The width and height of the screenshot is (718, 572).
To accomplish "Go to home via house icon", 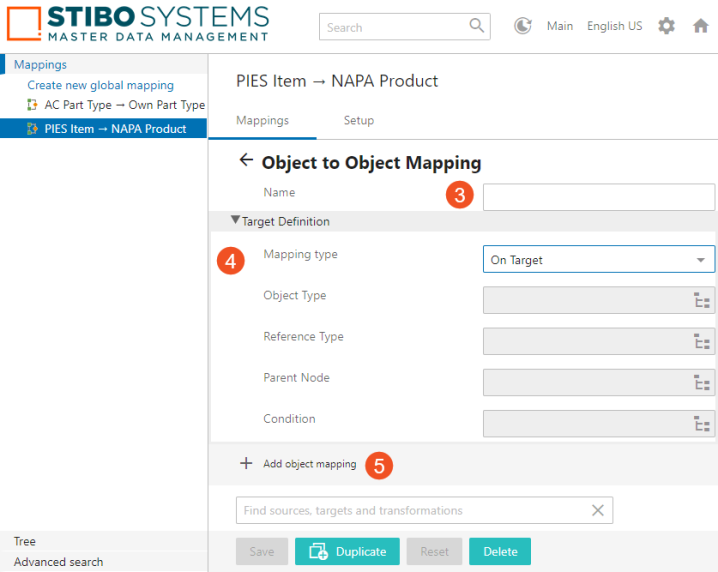I will (x=701, y=26).
